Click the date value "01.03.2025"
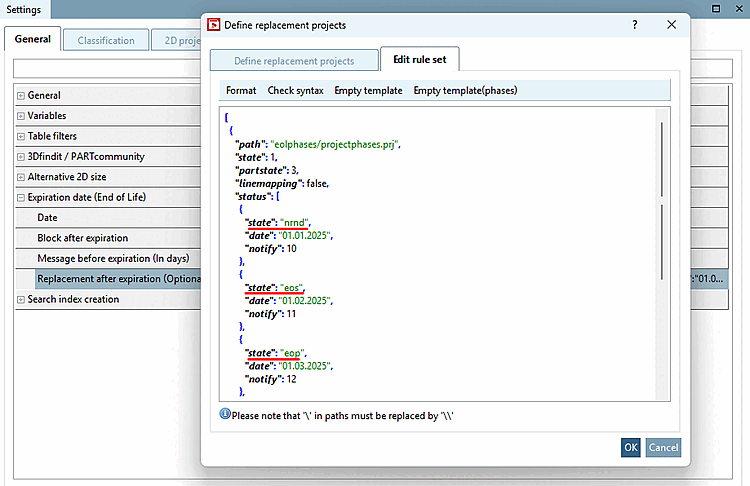This screenshot has height=486, width=750. (x=305, y=366)
